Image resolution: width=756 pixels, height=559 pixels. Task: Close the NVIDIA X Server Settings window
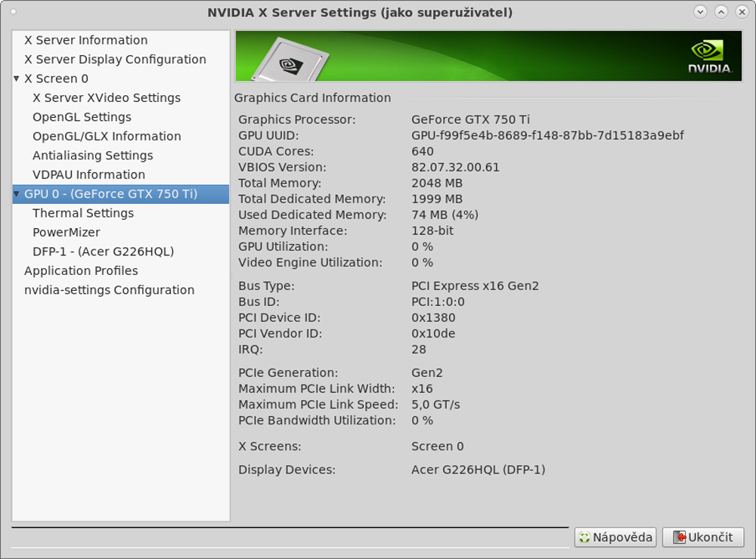(742, 12)
